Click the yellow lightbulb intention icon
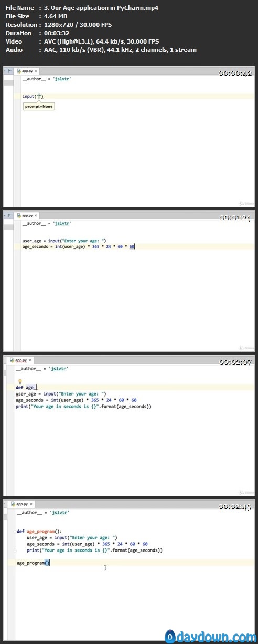The width and height of the screenshot is (258, 644). coord(20,381)
